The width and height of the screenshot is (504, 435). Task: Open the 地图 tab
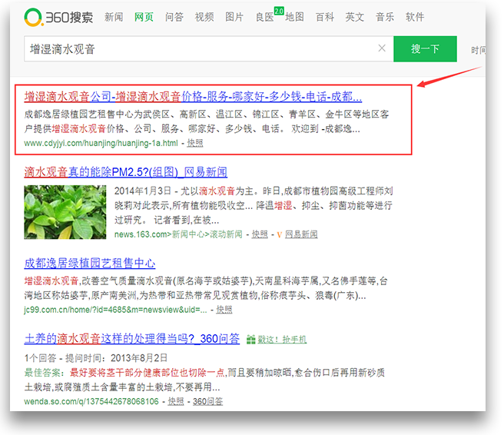click(294, 17)
